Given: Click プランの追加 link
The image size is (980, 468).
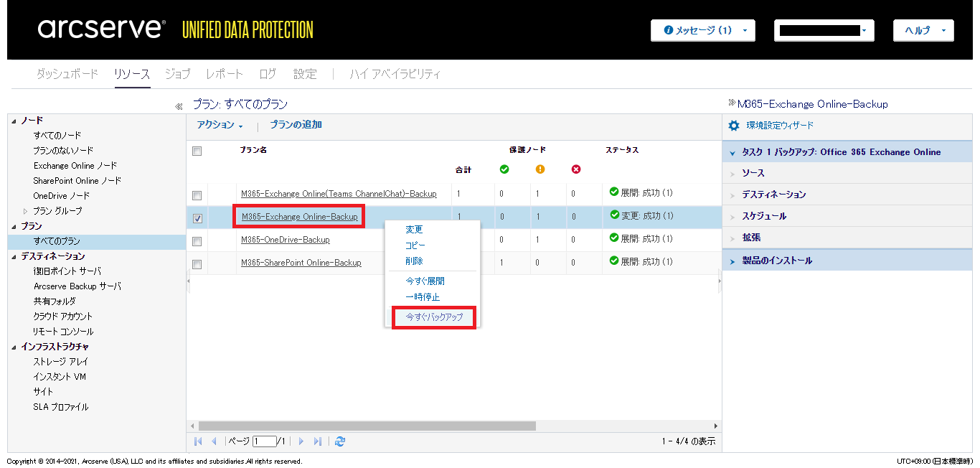Looking at the screenshot, I should click(296, 125).
